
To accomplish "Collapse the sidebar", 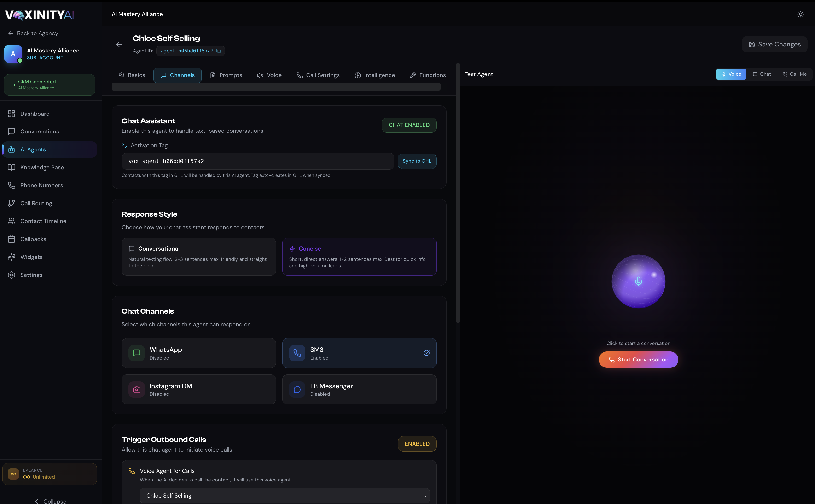I will (x=51, y=501).
